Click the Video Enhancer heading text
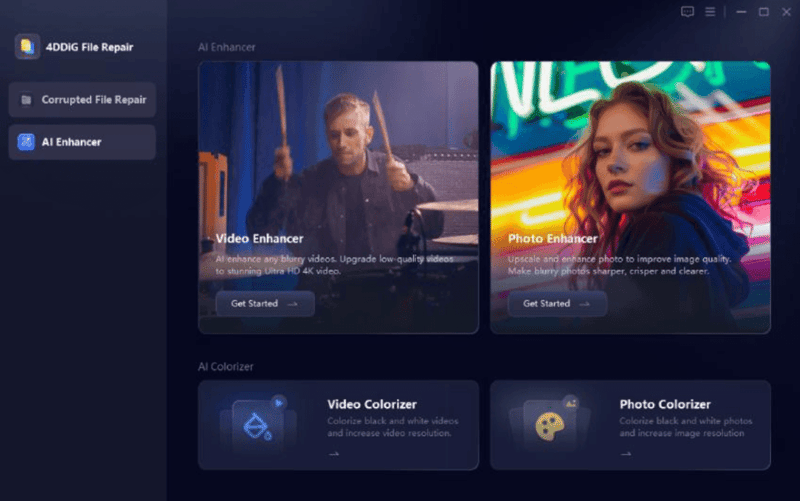 259,239
